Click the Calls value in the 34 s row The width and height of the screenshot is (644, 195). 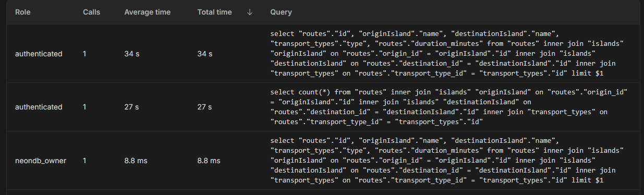[84, 54]
